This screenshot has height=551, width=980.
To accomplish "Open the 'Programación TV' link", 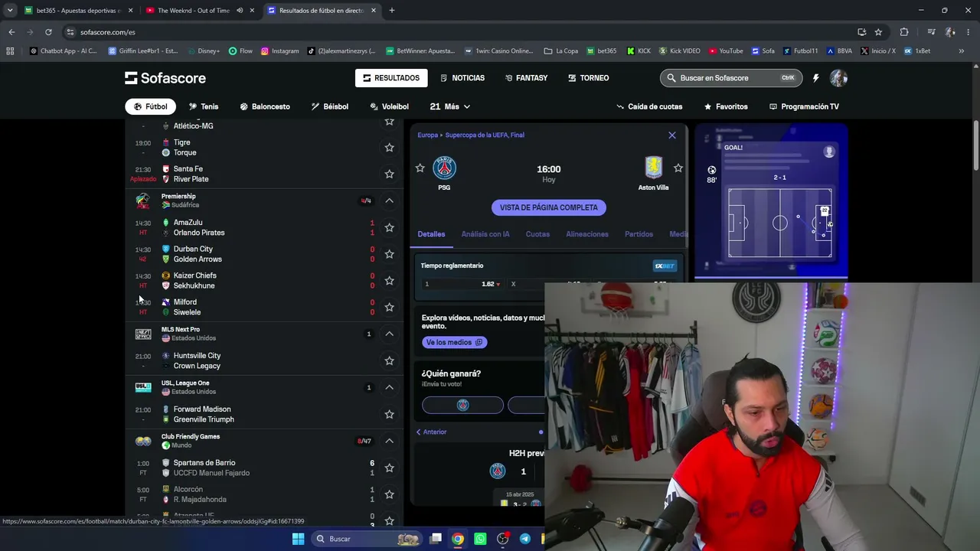I will tap(804, 106).
